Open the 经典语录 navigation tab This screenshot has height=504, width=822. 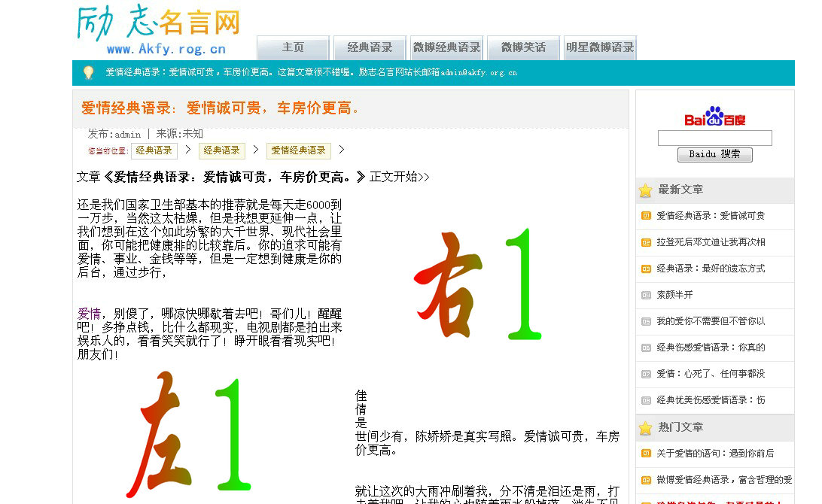370,47
